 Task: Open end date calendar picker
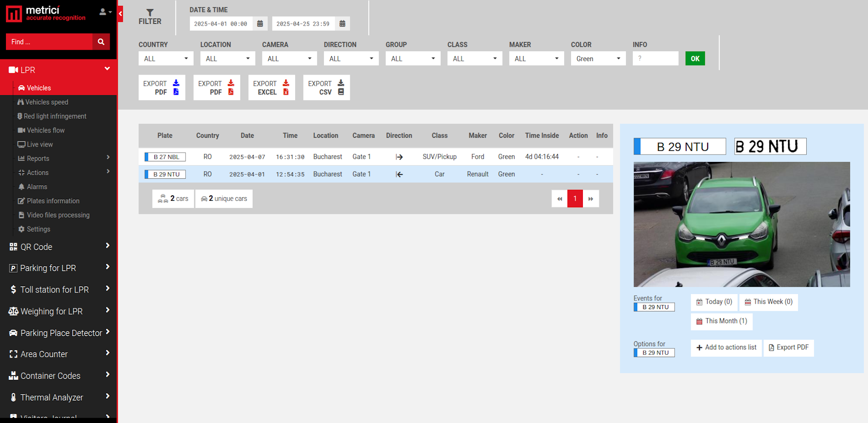coord(342,24)
